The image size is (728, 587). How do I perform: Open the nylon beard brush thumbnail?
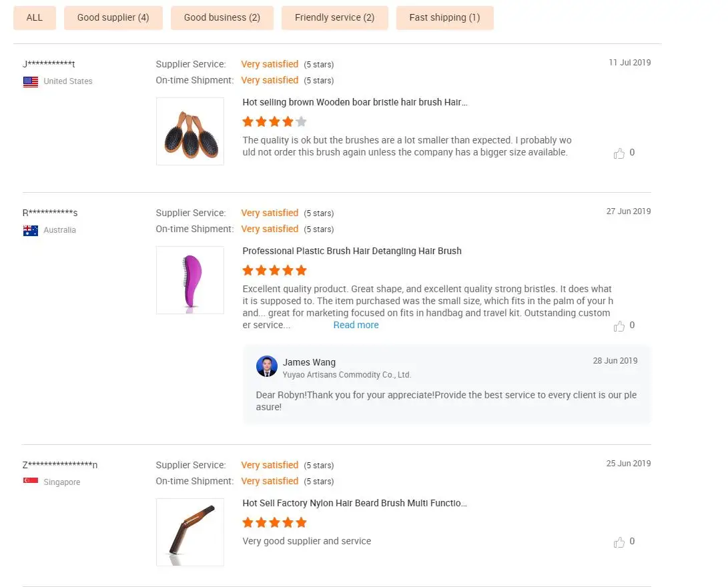[x=190, y=532]
